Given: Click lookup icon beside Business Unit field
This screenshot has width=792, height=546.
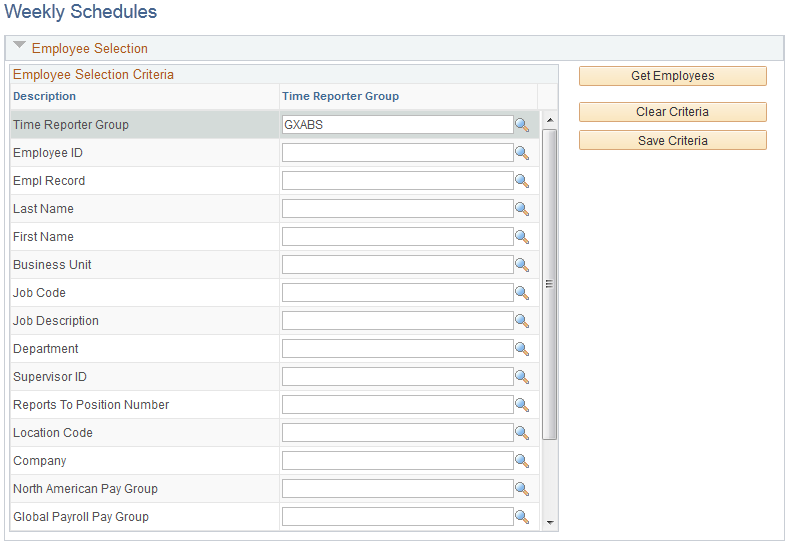Looking at the screenshot, I should pyautogui.click(x=522, y=265).
